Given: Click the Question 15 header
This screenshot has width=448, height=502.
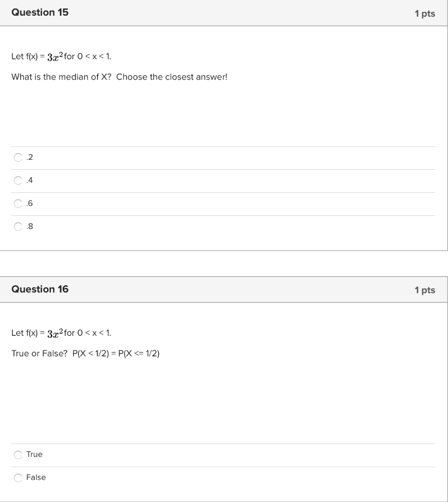Looking at the screenshot, I should coord(40,13).
